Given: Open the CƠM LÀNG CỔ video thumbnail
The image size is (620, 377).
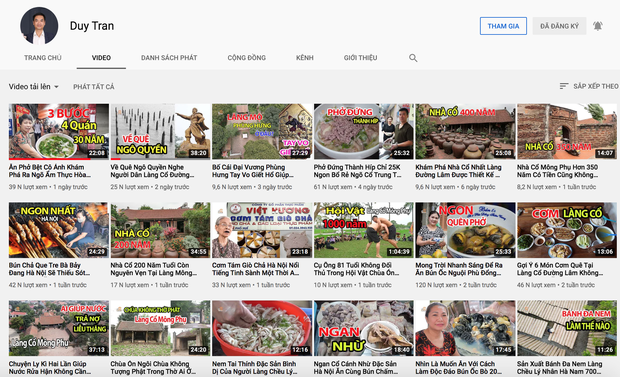Looking at the screenshot, I should (567, 230).
